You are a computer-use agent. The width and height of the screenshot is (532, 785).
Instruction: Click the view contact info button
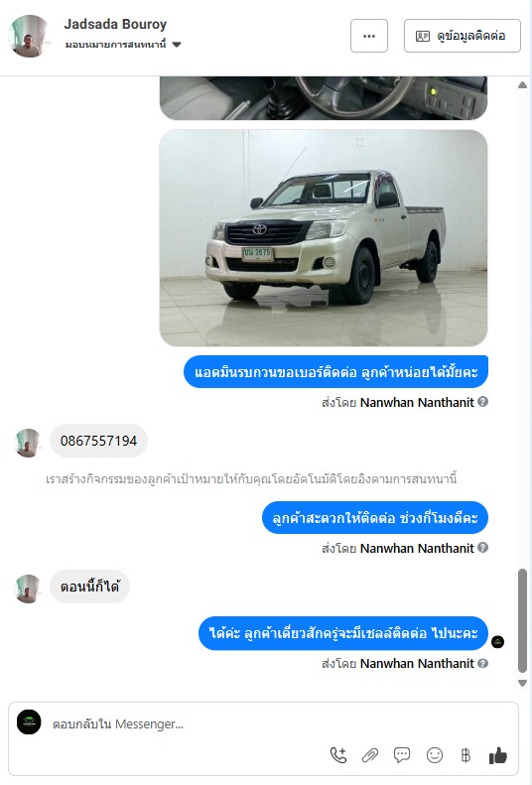(463, 36)
